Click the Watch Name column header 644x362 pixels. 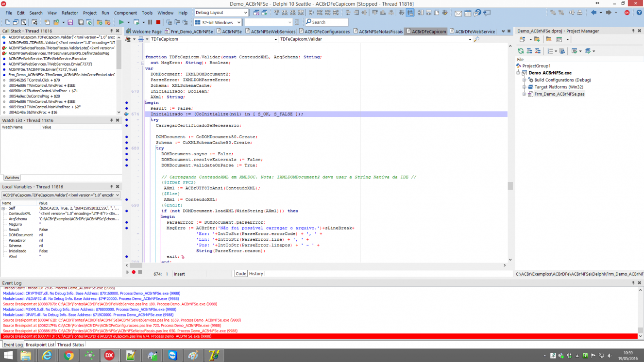20,127
